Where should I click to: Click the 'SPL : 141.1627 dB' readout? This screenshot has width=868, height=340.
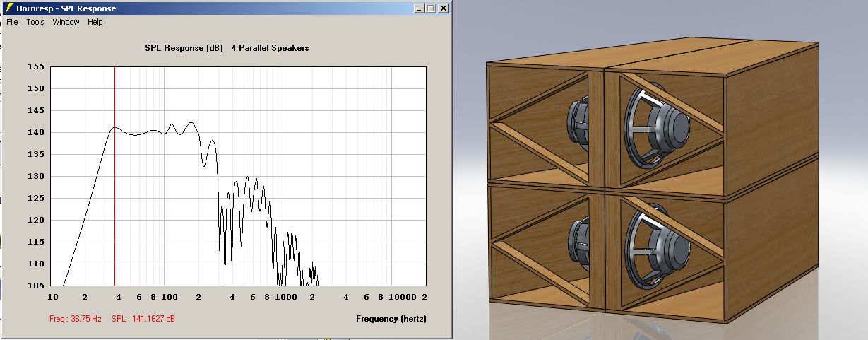[x=143, y=319]
